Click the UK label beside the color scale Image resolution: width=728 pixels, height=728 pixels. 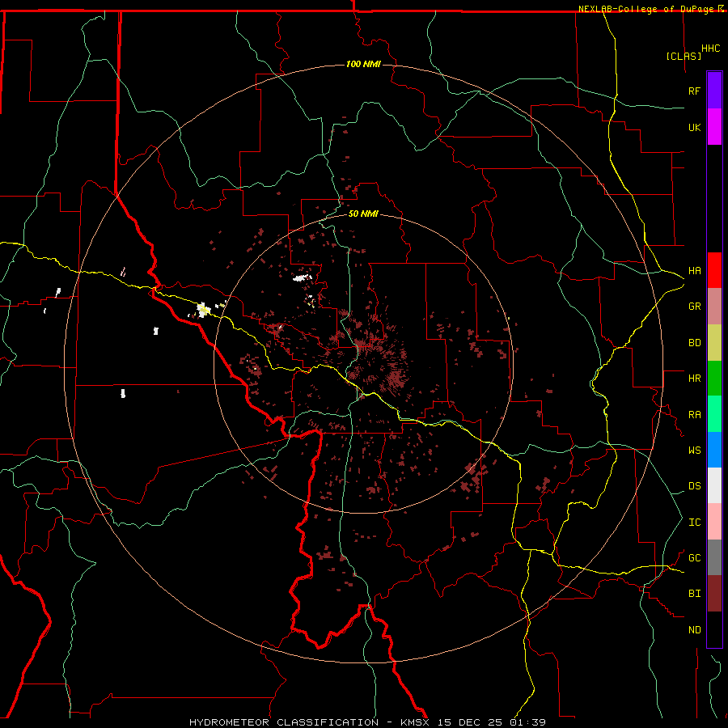(x=694, y=127)
